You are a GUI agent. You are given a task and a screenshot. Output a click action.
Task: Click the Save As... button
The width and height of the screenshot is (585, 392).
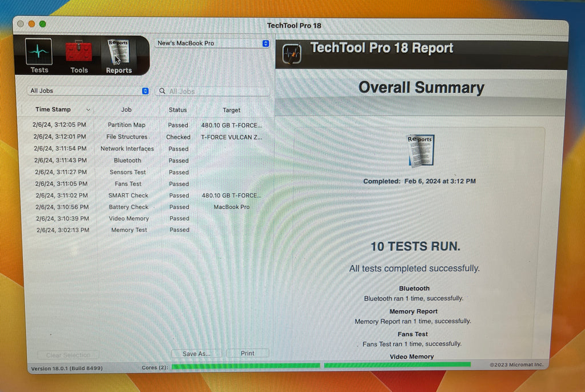[197, 354]
